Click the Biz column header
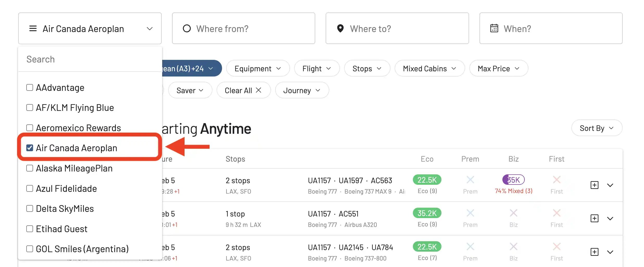 [513, 159]
